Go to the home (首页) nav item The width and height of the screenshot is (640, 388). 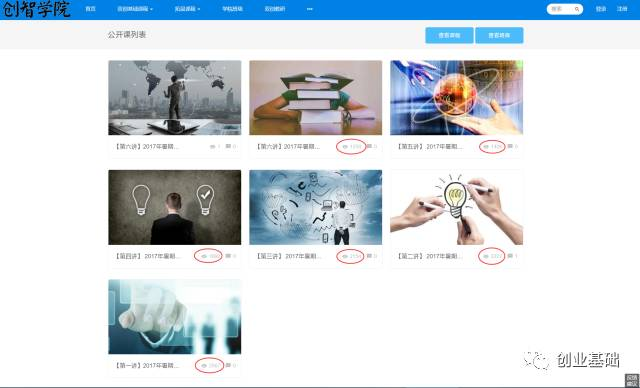(x=90, y=9)
